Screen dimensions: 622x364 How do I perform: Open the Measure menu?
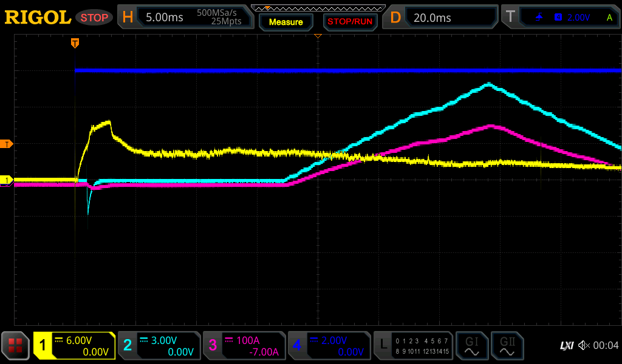coord(285,22)
